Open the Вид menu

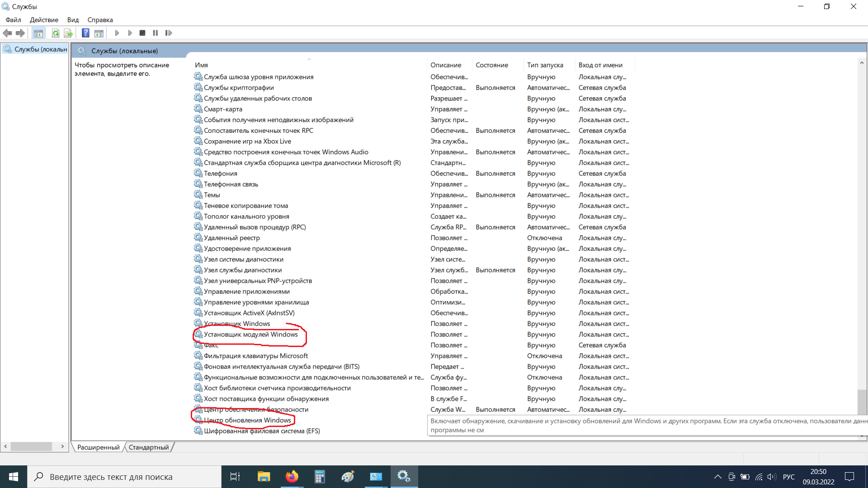point(73,20)
